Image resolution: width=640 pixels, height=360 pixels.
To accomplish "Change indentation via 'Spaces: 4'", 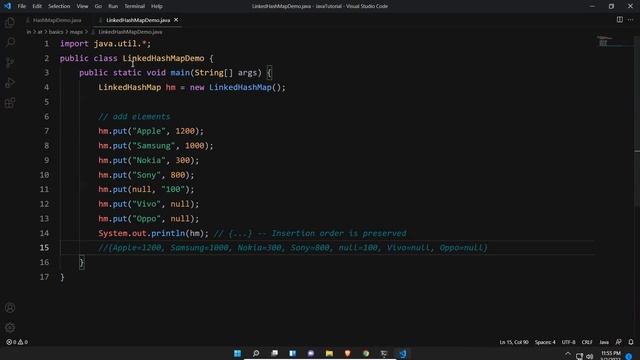I will (545, 342).
